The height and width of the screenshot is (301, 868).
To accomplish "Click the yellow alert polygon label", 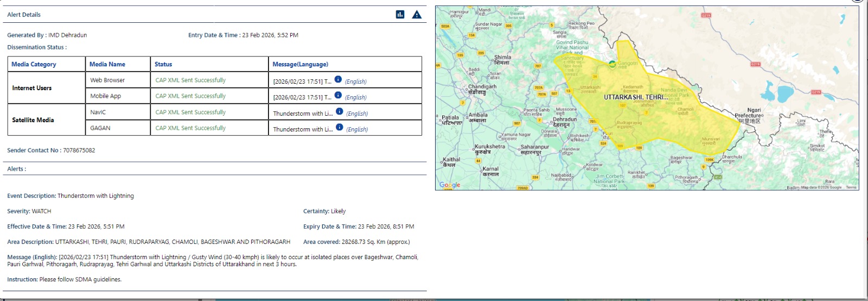I will pyautogui.click(x=634, y=97).
